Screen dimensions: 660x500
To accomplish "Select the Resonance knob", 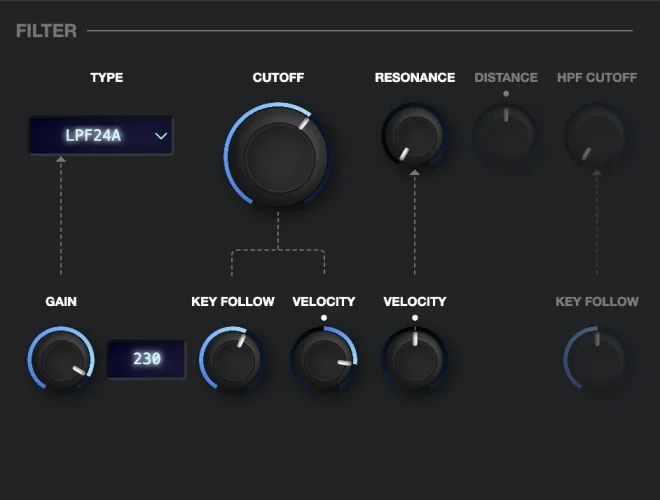I will coord(414,135).
